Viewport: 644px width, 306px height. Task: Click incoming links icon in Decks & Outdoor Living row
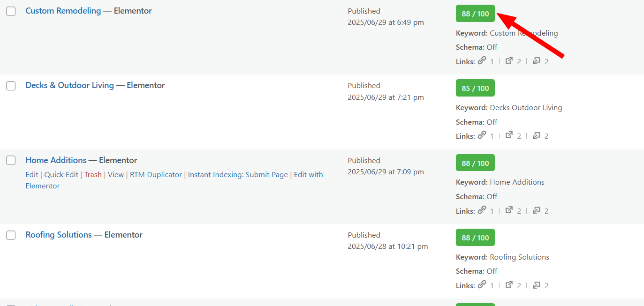(x=537, y=135)
